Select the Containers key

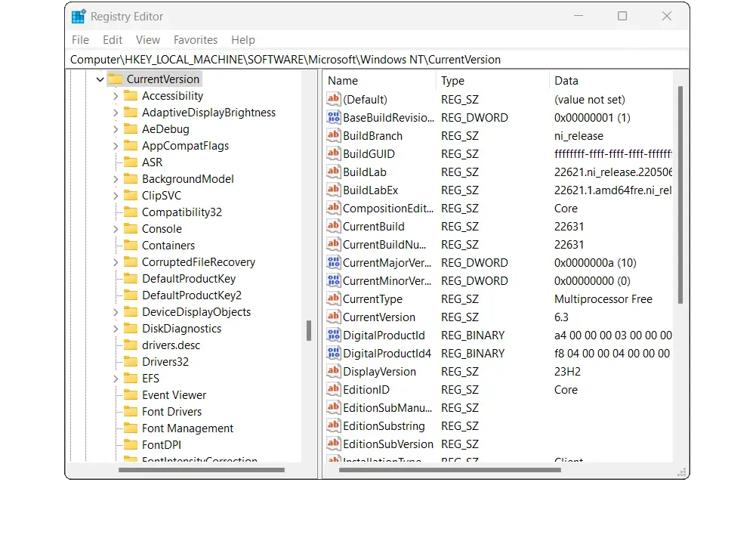click(168, 246)
